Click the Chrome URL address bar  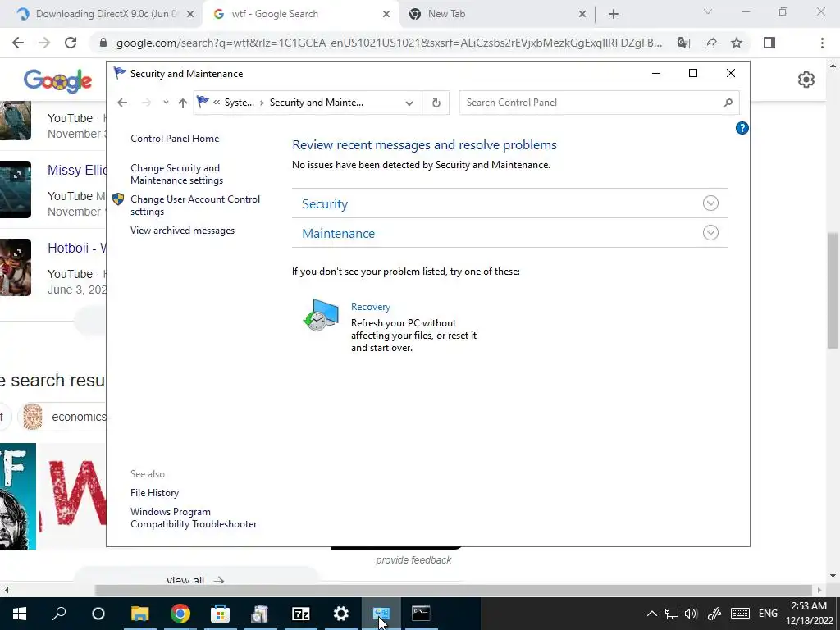tap(389, 43)
